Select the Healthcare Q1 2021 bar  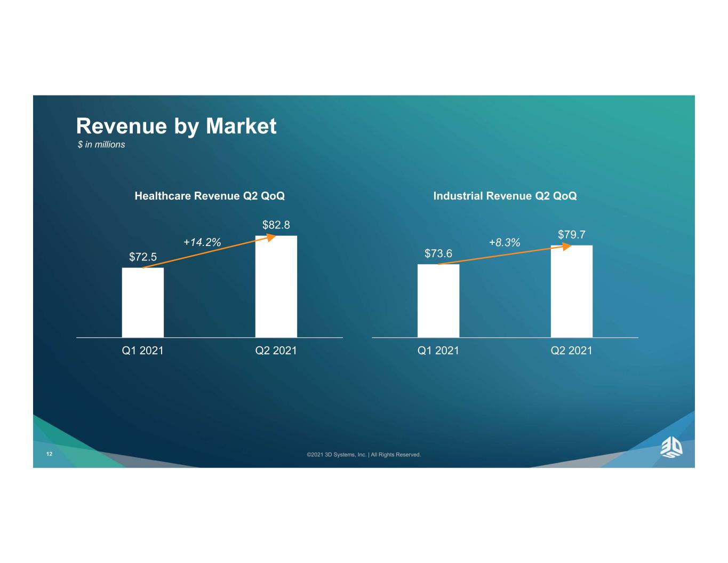(x=143, y=302)
